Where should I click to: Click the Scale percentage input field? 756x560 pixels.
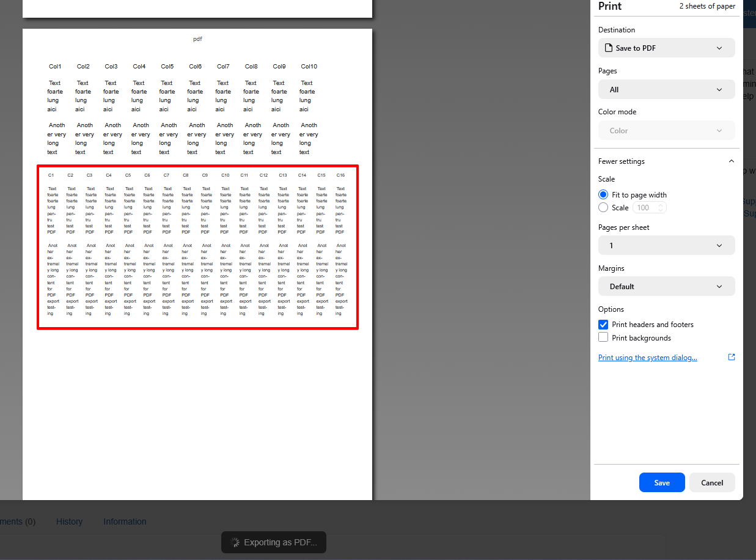[645, 208]
